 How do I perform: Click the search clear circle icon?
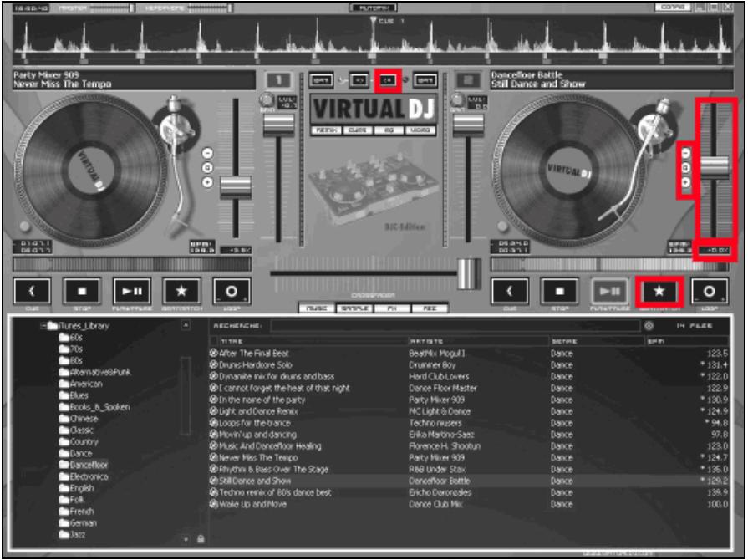[649, 326]
